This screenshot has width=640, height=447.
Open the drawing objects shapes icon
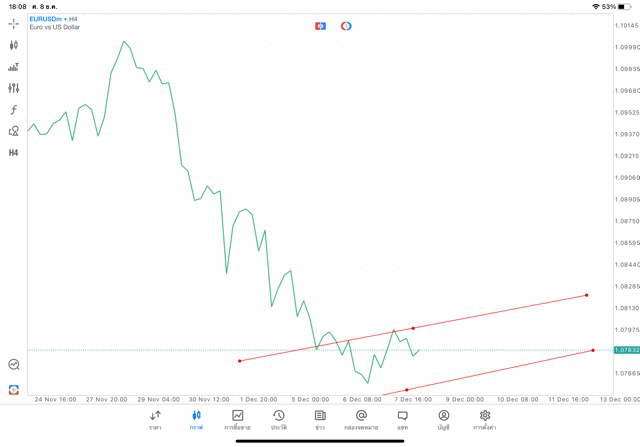click(14, 131)
